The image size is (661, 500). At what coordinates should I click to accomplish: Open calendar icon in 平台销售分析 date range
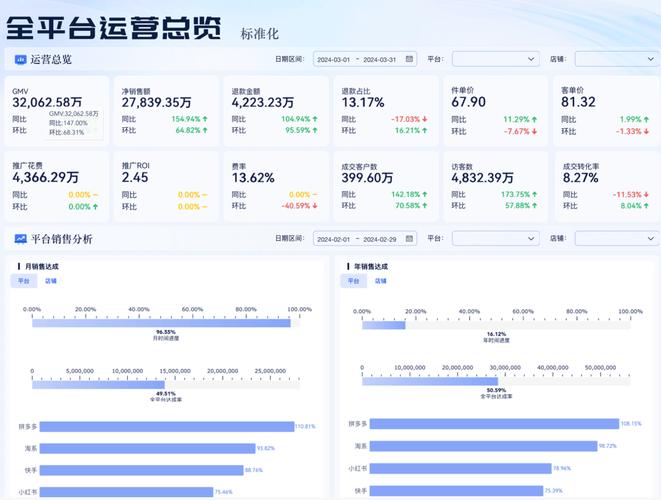click(x=409, y=239)
